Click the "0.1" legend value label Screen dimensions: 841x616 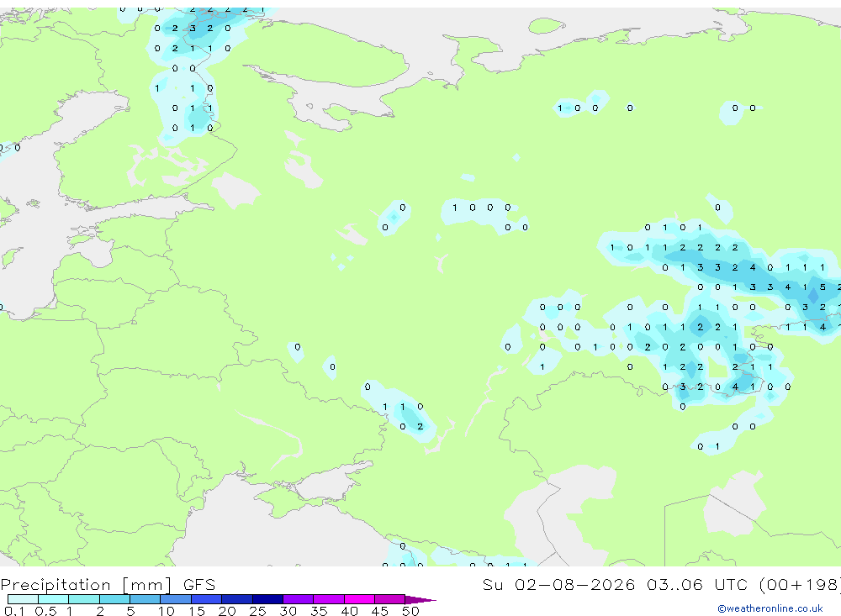click(14, 611)
